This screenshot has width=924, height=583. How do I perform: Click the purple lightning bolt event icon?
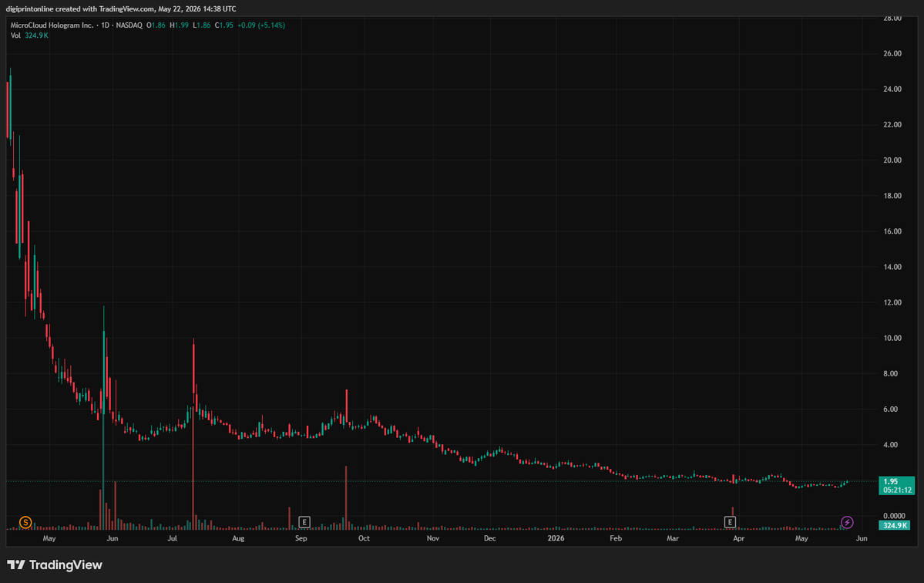[847, 522]
